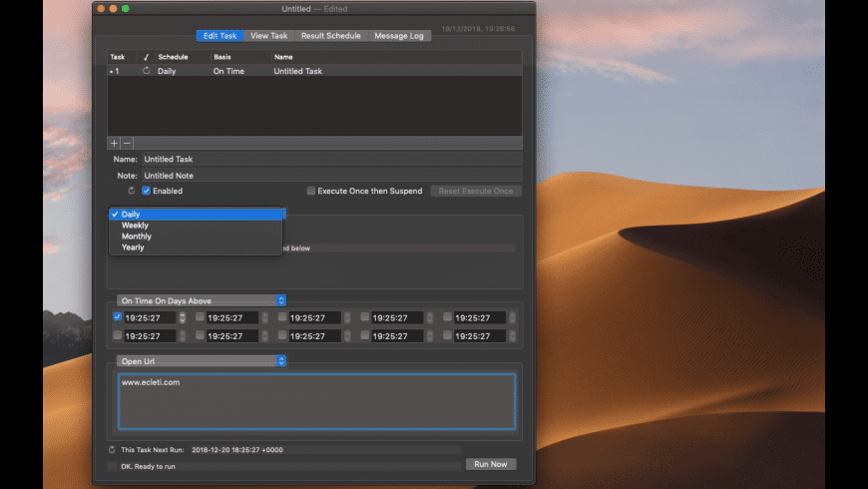Open the On Time On Days Above dropdown
This screenshot has width=868, height=489.
pos(202,300)
